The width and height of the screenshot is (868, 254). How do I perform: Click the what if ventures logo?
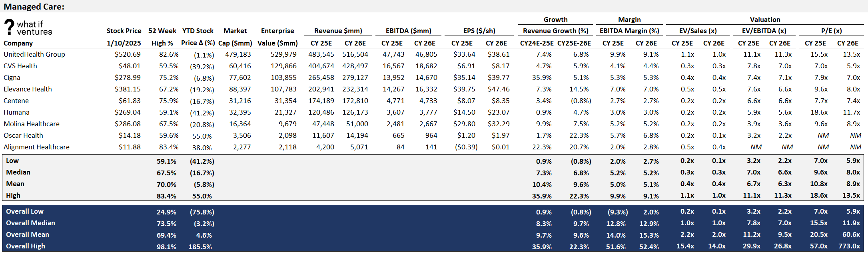click(28, 27)
